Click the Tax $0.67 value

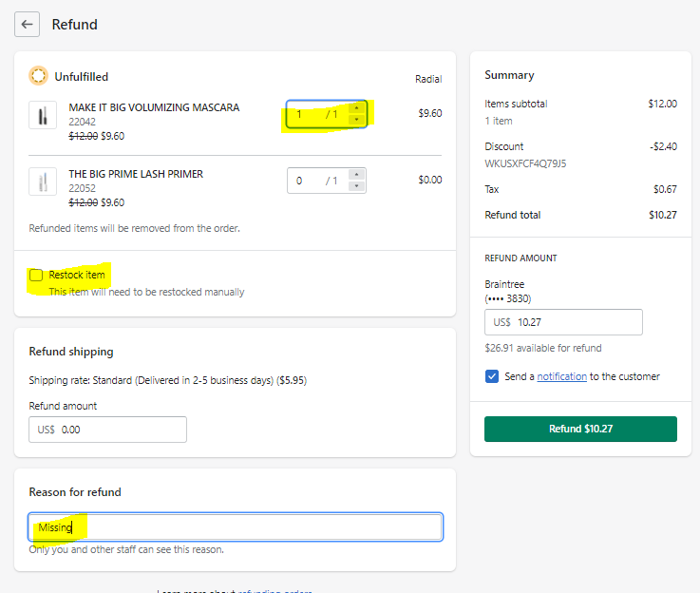[665, 189]
